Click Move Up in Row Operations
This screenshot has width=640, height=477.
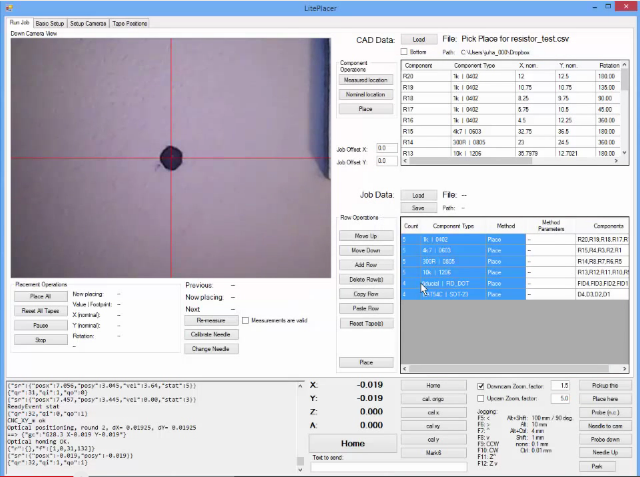(365, 236)
